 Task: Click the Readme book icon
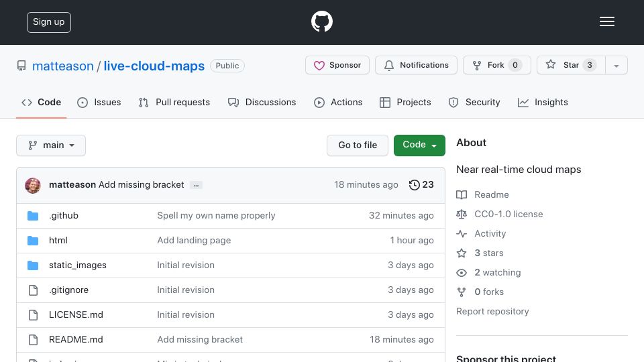pyautogui.click(x=462, y=194)
